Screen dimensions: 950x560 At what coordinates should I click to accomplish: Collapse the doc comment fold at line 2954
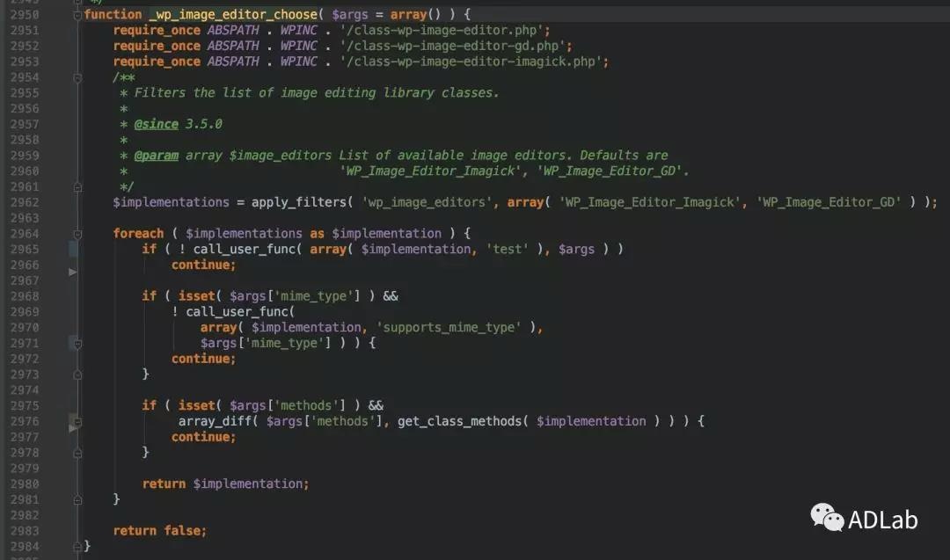(77, 77)
